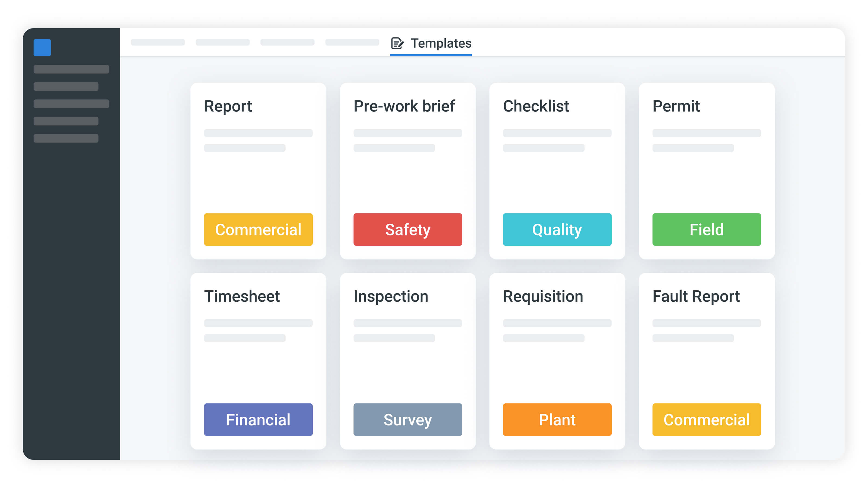
Task: Click the red Safety tag
Action: click(407, 229)
